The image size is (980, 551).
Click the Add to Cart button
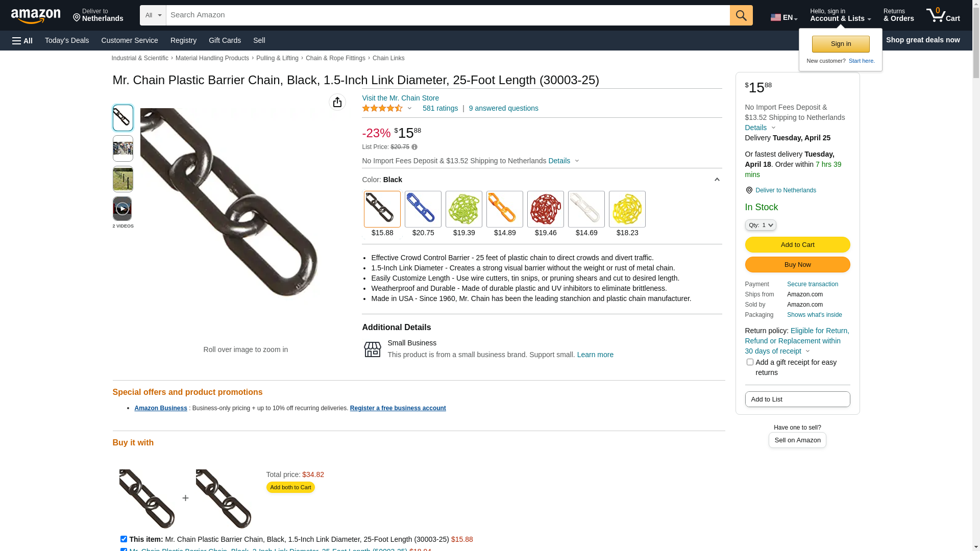797,245
